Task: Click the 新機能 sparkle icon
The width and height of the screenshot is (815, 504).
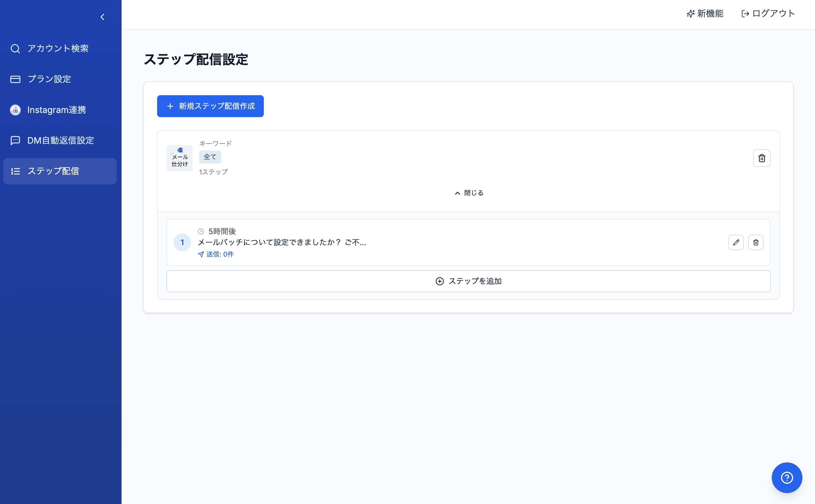Action: tap(691, 14)
